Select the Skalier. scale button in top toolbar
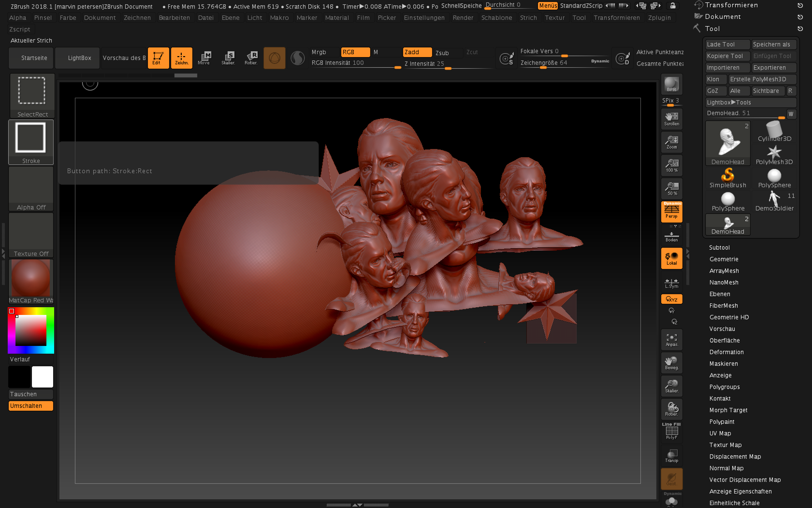 [228, 58]
